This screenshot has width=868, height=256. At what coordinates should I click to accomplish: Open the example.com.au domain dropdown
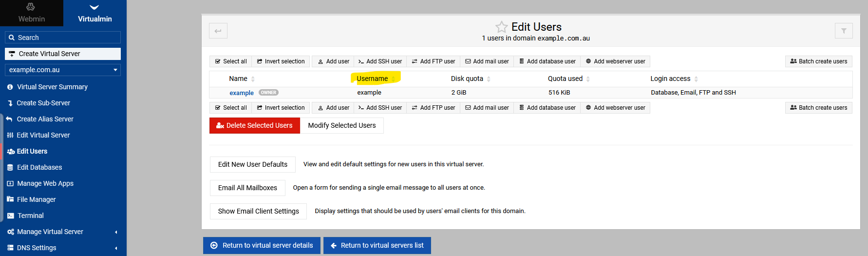[63, 70]
